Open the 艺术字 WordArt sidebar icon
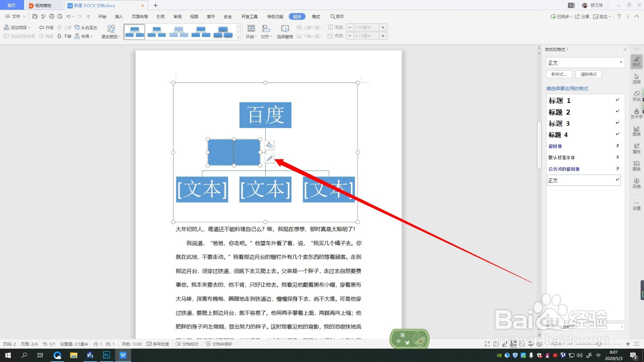Screen dimensions: 644x362 coord(636,113)
